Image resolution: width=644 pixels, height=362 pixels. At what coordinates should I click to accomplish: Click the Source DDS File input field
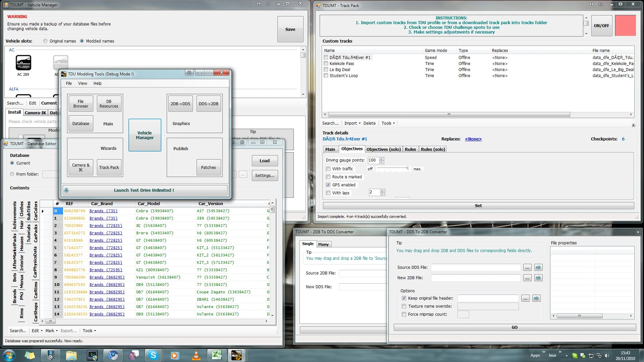[475, 267]
